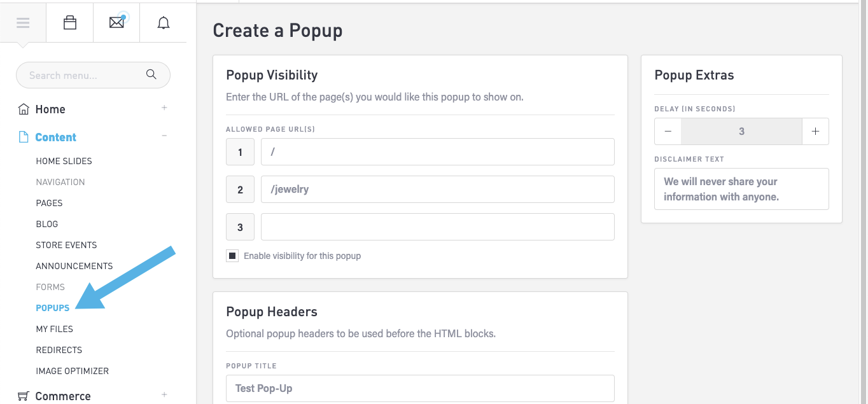
Task: Increase delay with plus button
Action: [x=815, y=132]
